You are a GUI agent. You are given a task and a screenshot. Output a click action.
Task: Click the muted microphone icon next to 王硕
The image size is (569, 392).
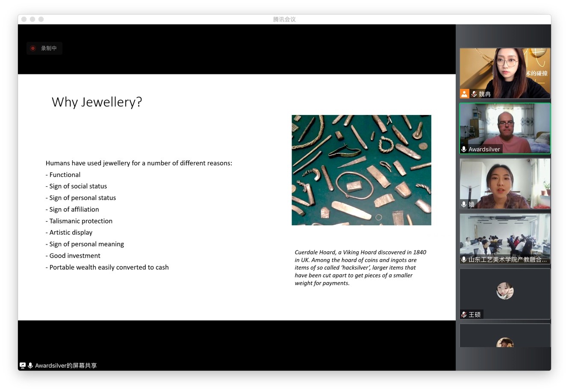(464, 315)
